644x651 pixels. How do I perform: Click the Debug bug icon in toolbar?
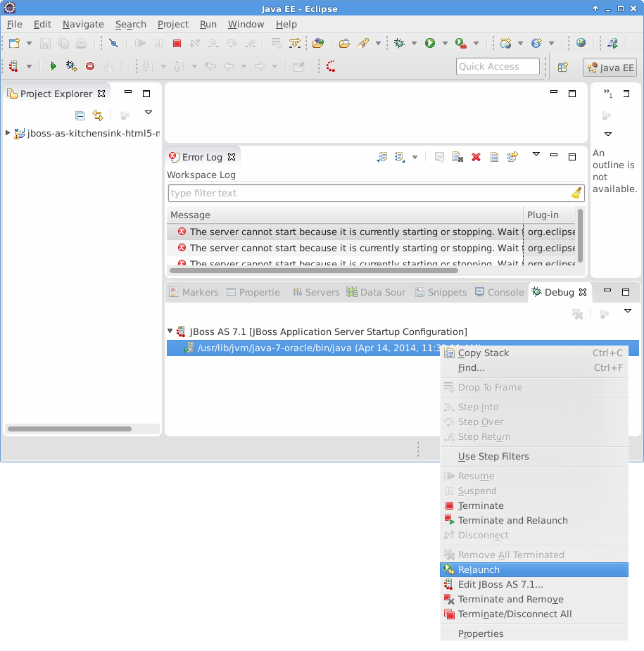click(400, 43)
